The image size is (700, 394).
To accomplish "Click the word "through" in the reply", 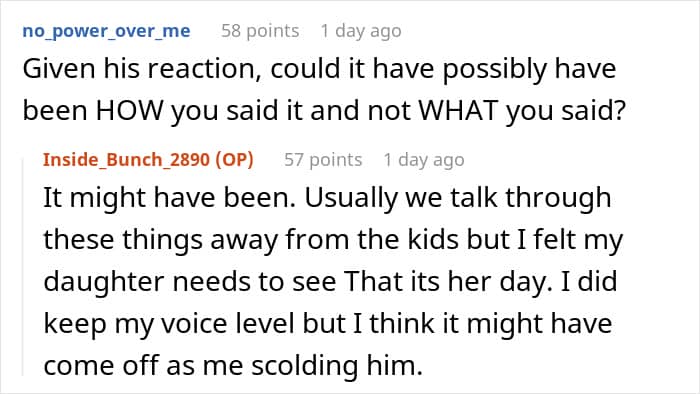I will (558, 198).
